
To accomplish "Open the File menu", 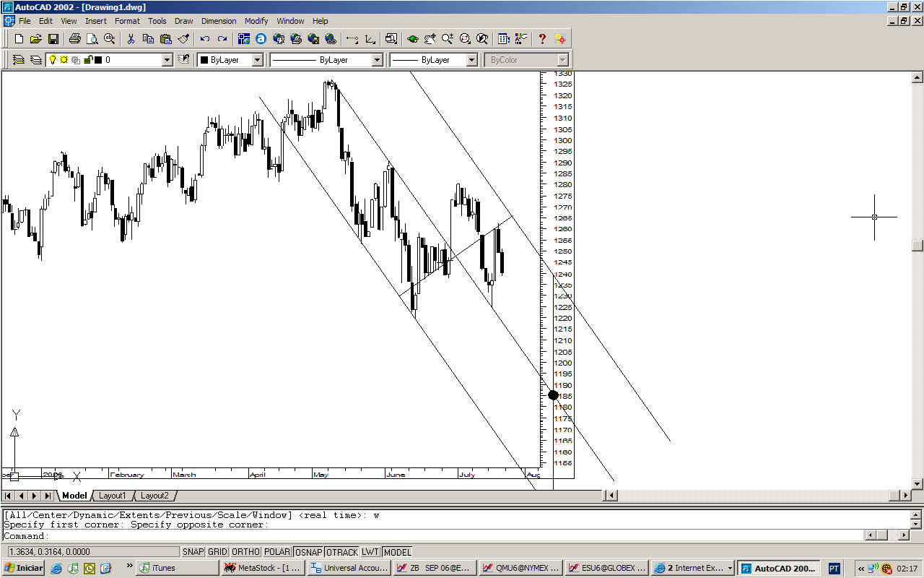I will click(25, 21).
